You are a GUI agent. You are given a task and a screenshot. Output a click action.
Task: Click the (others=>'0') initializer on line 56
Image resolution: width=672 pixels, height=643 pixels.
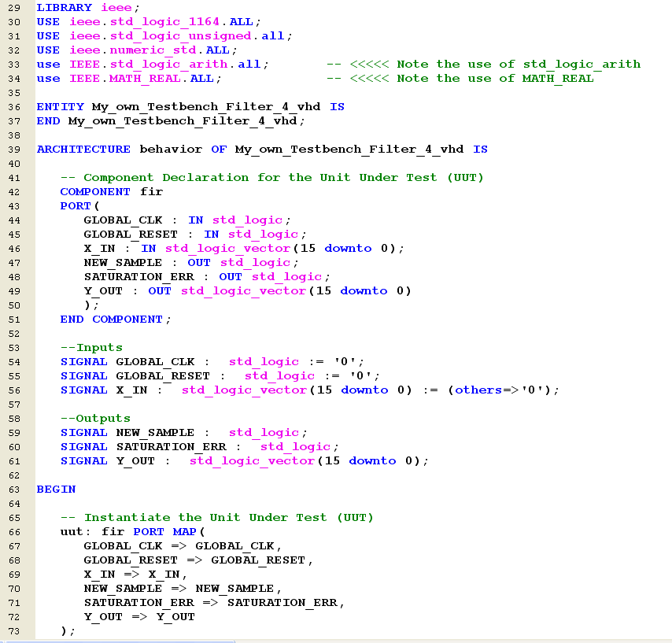[500, 390]
